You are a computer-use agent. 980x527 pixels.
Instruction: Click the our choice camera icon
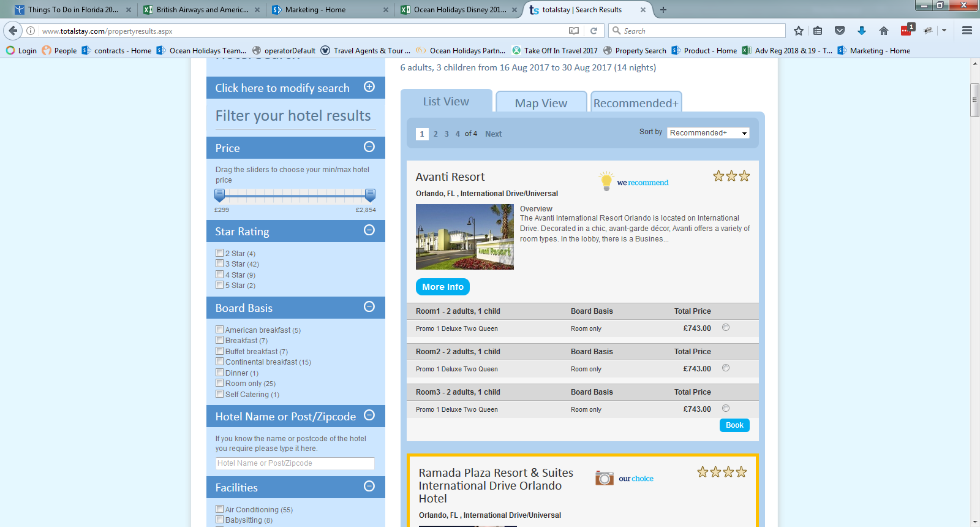(605, 478)
